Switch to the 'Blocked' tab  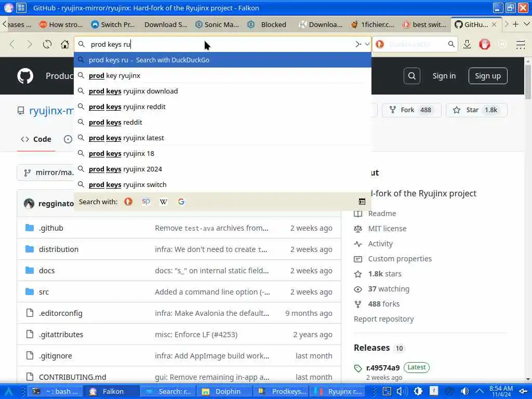coord(268,24)
